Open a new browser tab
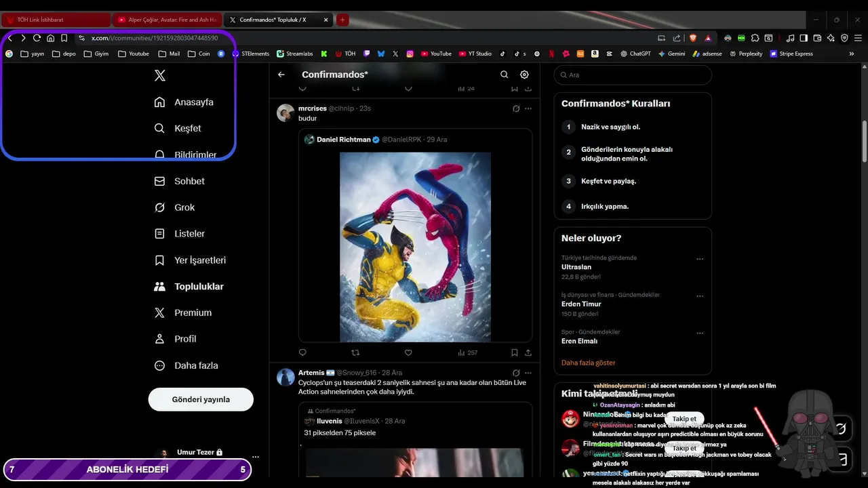The width and height of the screenshot is (868, 488). (x=342, y=20)
